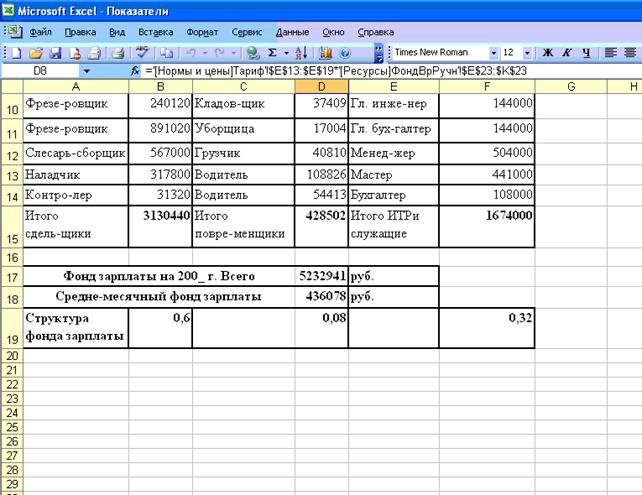
Task: Select row 15 header
Action: pyautogui.click(x=12, y=226)
